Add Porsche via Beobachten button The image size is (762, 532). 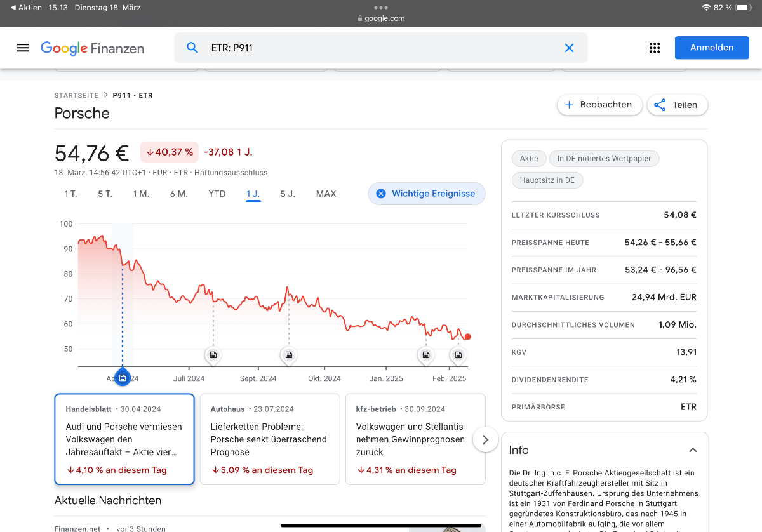pyautogui.click(x=599, y=105)
